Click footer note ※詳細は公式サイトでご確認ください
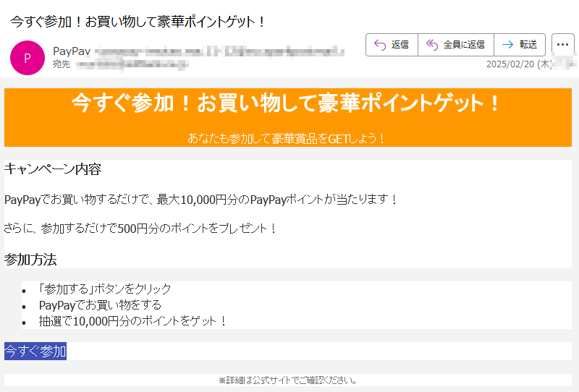This screenshot has width=579, height=392. tap(288, 380)
